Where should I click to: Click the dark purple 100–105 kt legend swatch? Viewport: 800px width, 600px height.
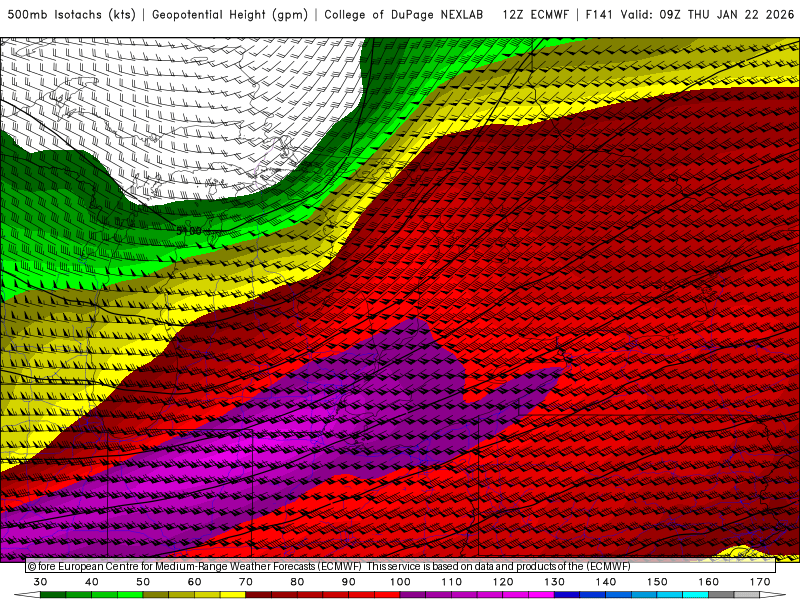pos(413,595)
